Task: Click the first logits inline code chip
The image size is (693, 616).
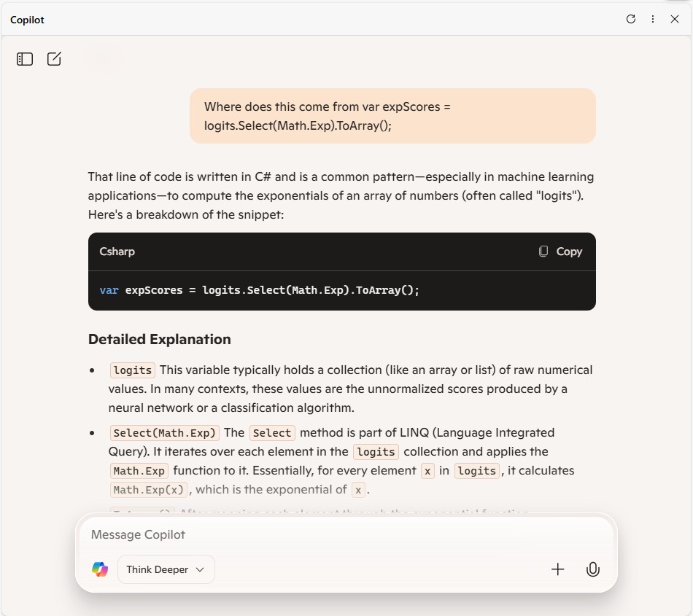Action: point(133,370)
